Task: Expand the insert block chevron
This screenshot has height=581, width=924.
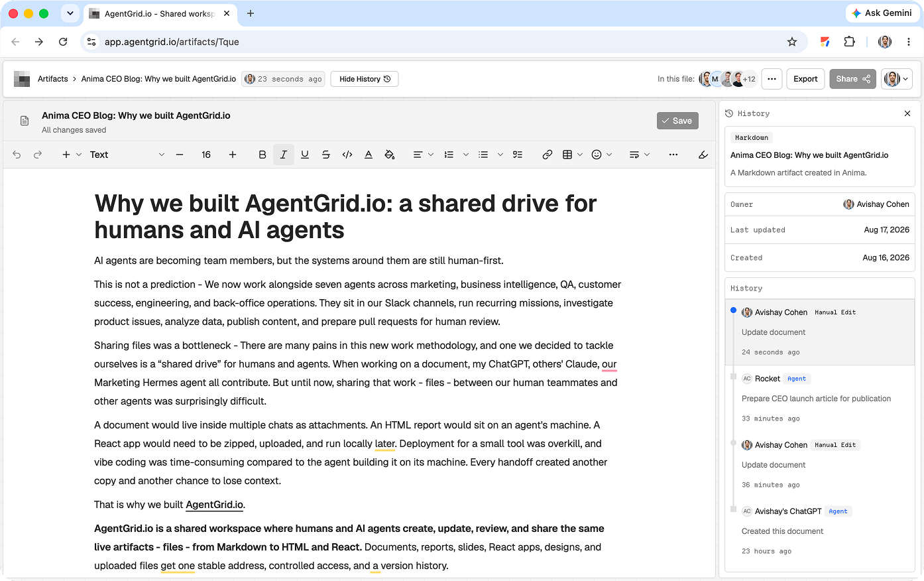Action: coord(79,155)
